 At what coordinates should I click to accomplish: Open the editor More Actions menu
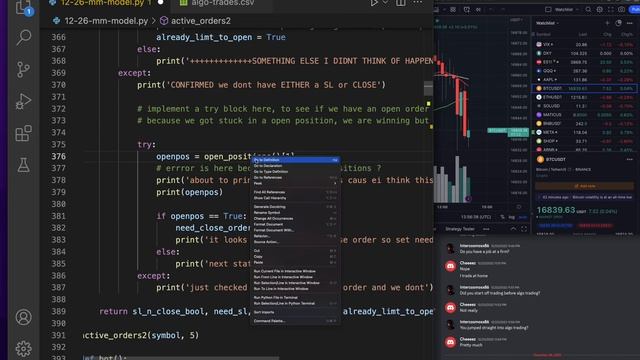click(x=418, y=3)
